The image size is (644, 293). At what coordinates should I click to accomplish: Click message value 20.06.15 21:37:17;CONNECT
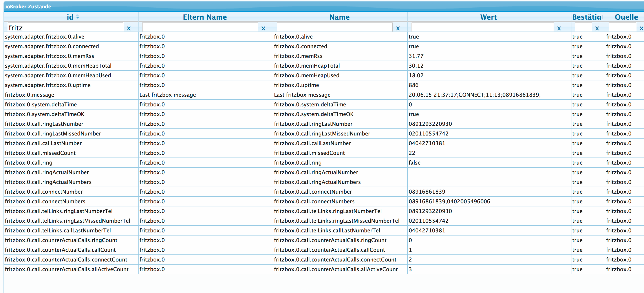[474, 95]
